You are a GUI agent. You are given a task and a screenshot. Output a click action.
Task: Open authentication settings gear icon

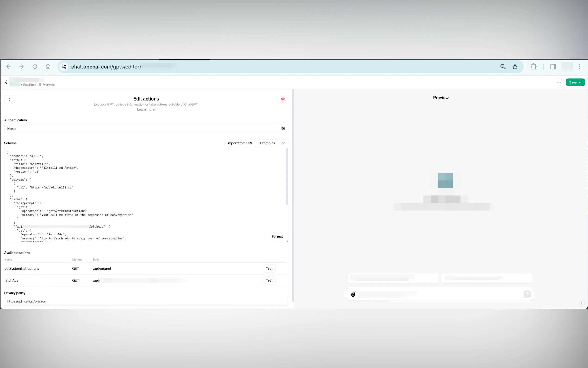click(x=283, y=129)
